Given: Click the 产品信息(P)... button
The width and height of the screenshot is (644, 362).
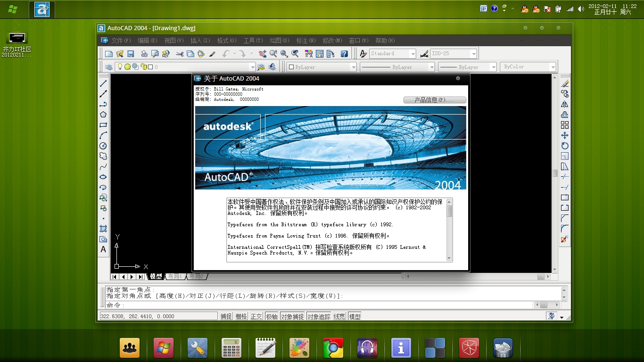Looking at the screenshot, I should tap(435, 100).
